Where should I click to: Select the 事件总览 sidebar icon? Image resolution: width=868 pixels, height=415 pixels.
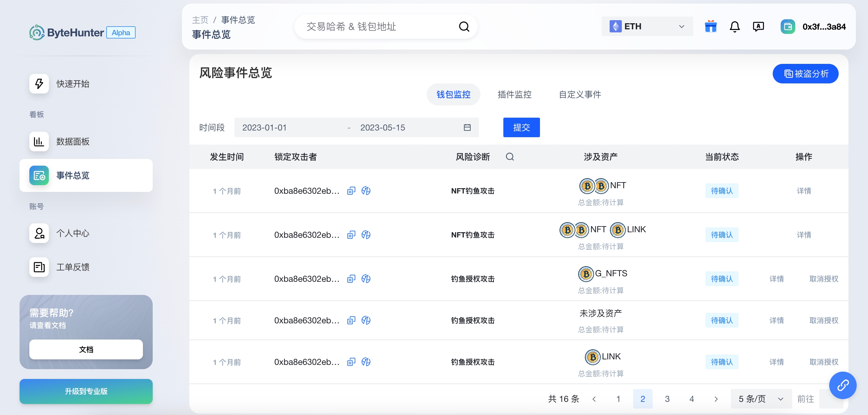pos(39,175)
